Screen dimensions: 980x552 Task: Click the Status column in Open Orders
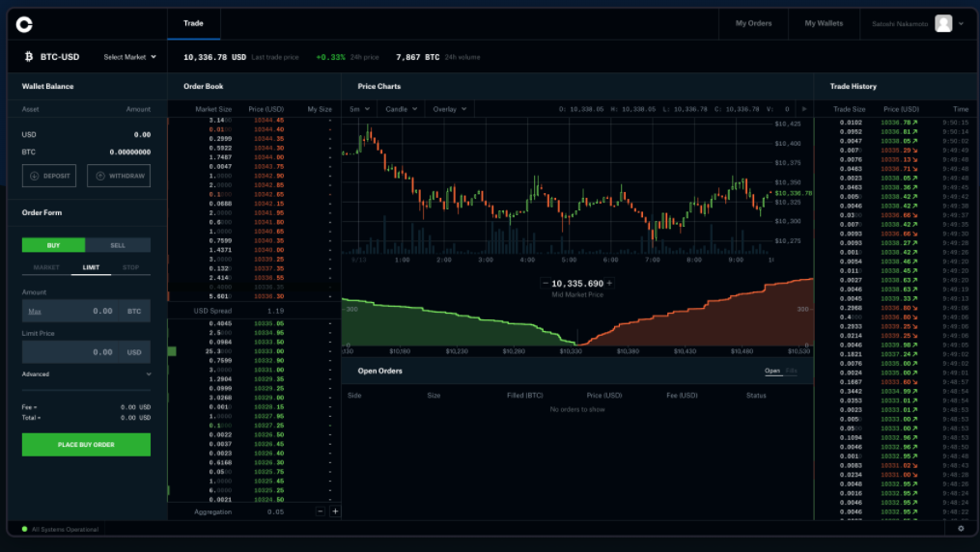click(756, 396)
